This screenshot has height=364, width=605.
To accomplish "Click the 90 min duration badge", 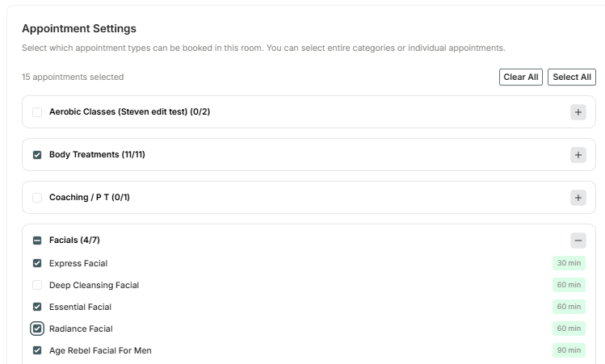I will tap(569, 350).
